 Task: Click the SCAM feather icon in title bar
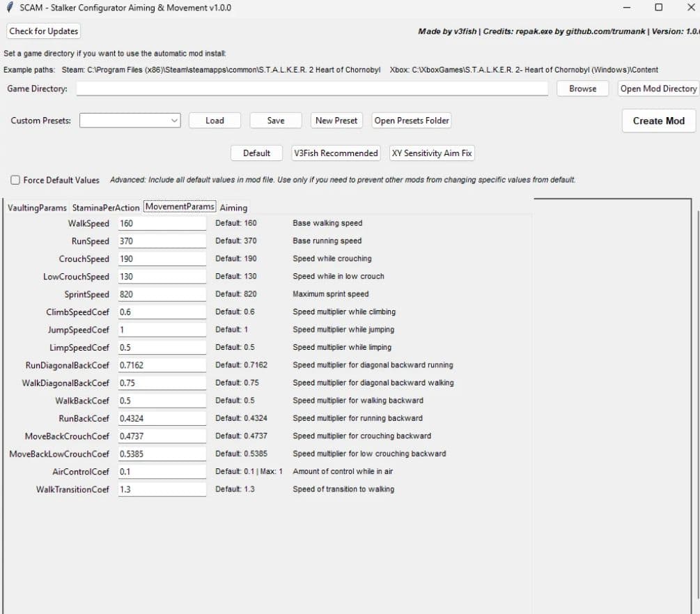point(9,8)
